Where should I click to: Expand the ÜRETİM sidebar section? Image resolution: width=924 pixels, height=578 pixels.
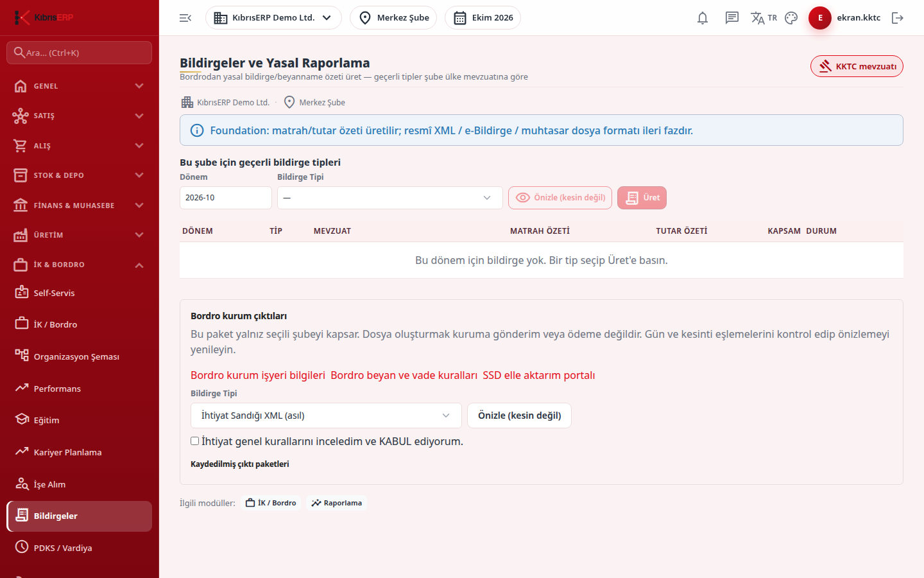point(79,235)
